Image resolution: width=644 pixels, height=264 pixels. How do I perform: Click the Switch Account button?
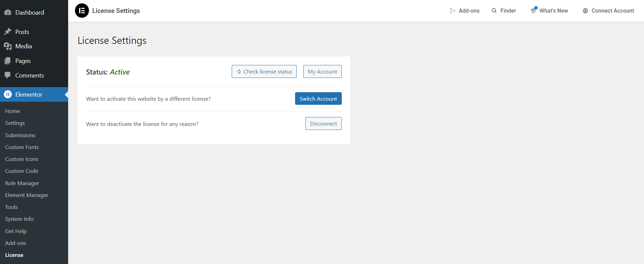coord(318,99)
